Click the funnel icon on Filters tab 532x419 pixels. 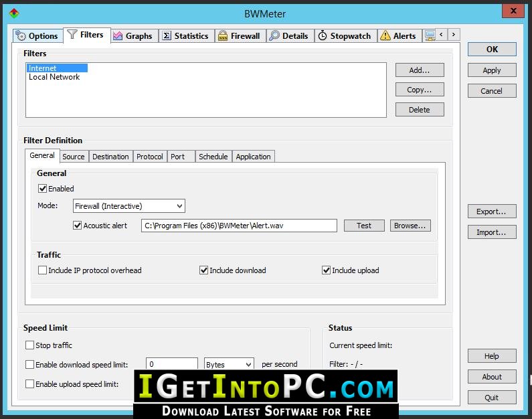pos(72,34)
